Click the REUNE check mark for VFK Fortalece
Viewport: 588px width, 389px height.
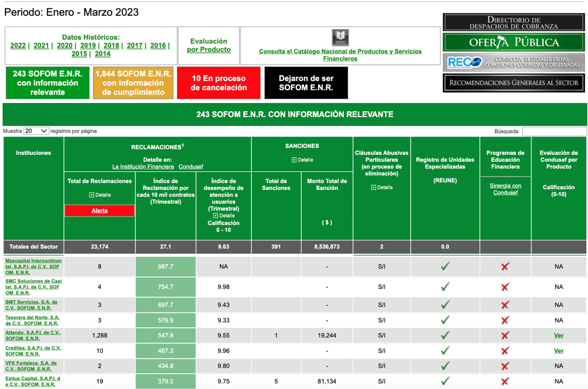(x=445, y=365)
